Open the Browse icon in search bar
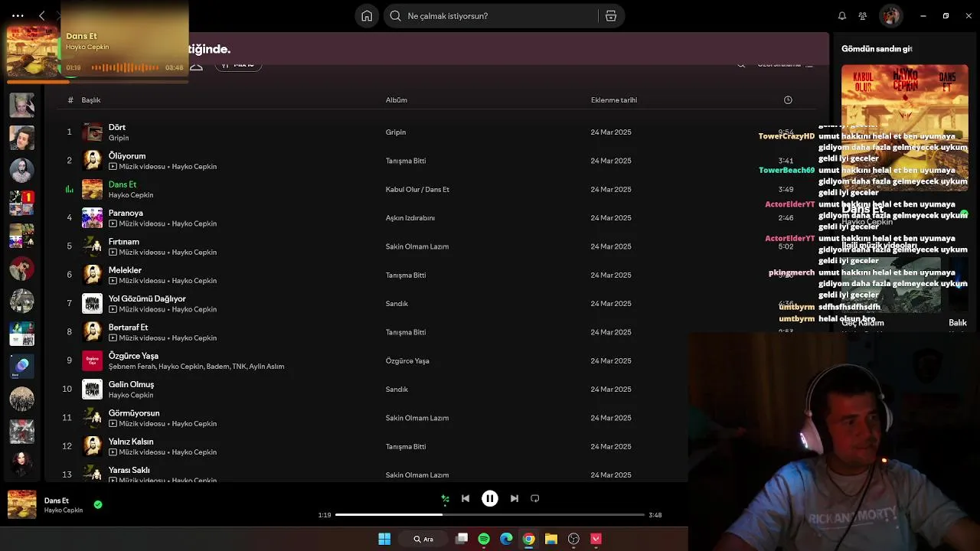 click(611, 16)
